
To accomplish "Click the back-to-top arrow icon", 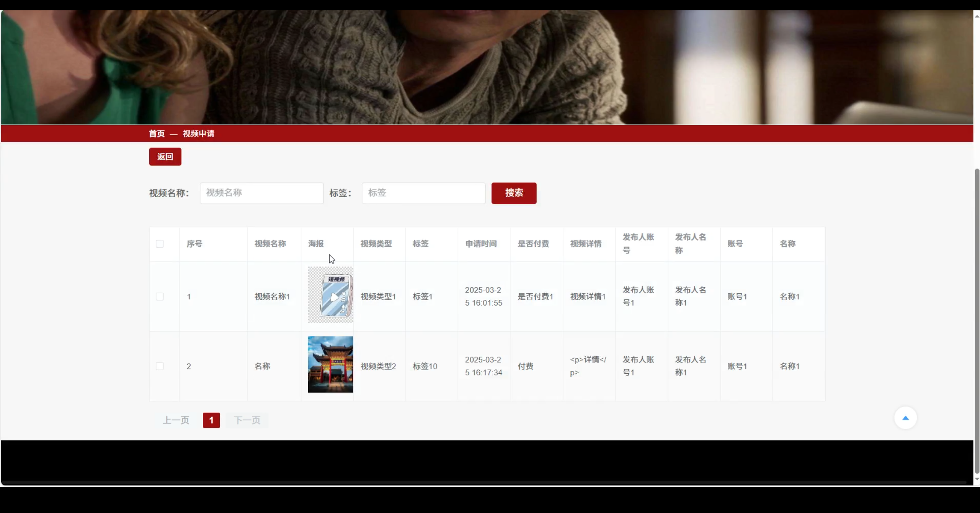I will click(905, 418).
